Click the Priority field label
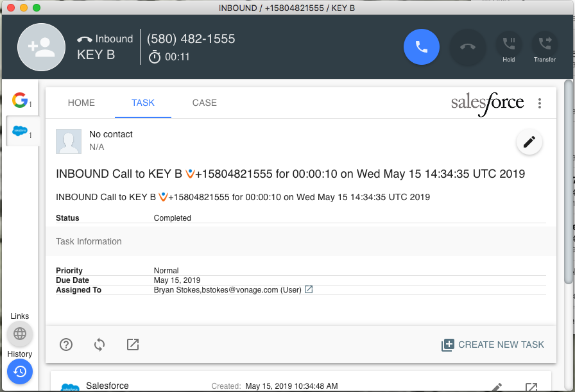575x392 pixels. pos(69,271)
